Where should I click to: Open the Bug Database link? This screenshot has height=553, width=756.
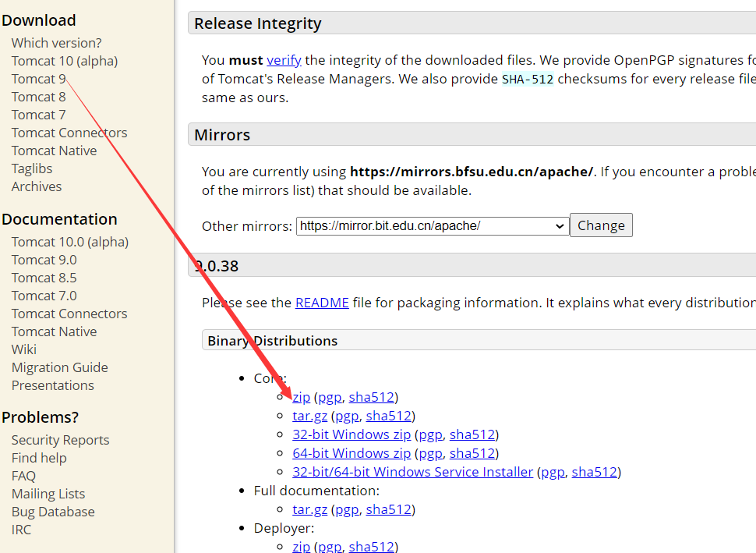[53, 512]
